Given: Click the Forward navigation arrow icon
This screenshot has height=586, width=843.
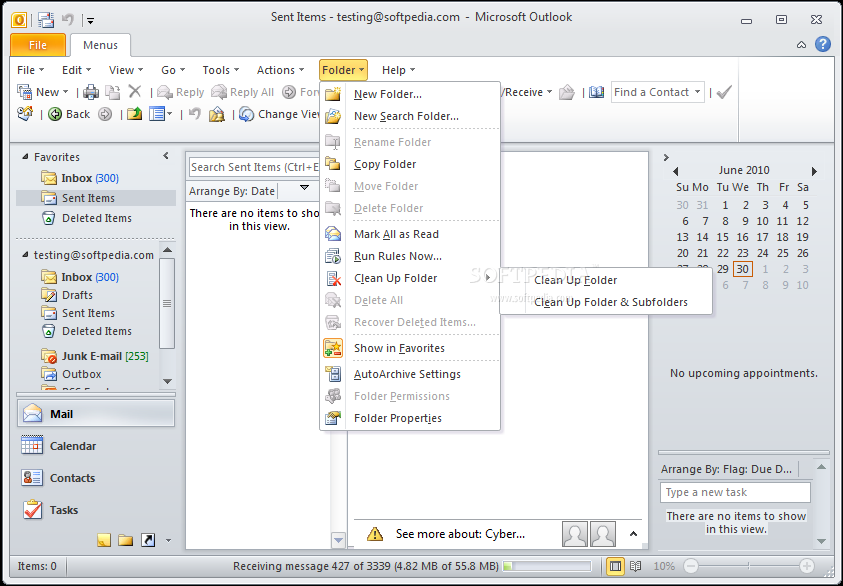Looking at the screenshot, I should (105, 114).
